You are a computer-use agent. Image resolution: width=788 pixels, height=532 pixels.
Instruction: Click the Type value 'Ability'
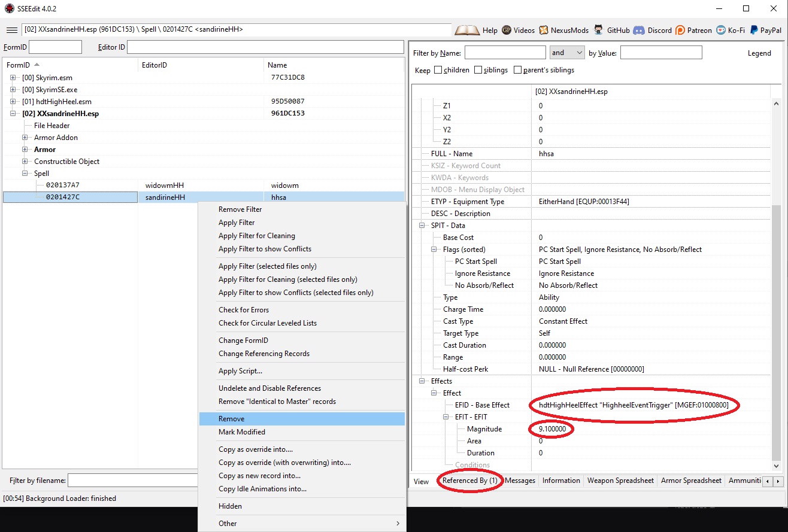pos(549,297)
